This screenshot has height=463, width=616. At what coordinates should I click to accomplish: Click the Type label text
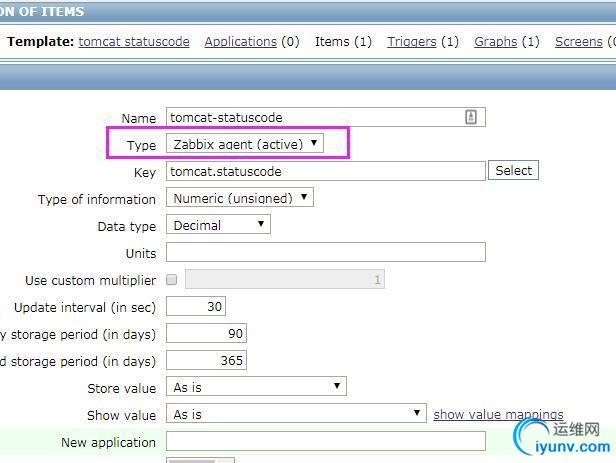(x=141, y=145)
